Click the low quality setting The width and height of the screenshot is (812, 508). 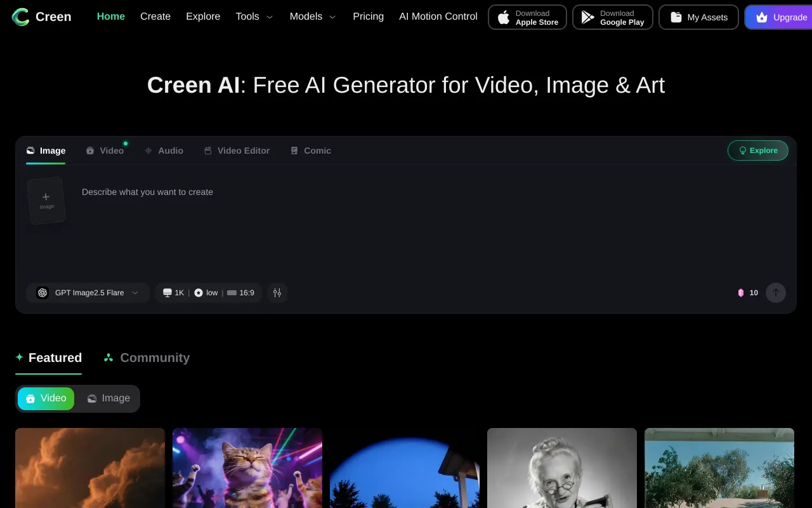click(206, 293)
